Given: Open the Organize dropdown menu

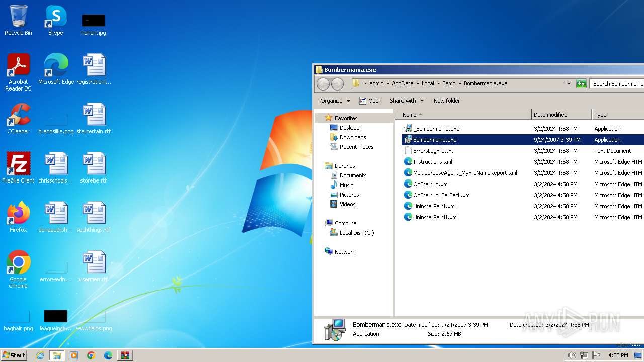Looking at the screenshot, I should 335,101.
